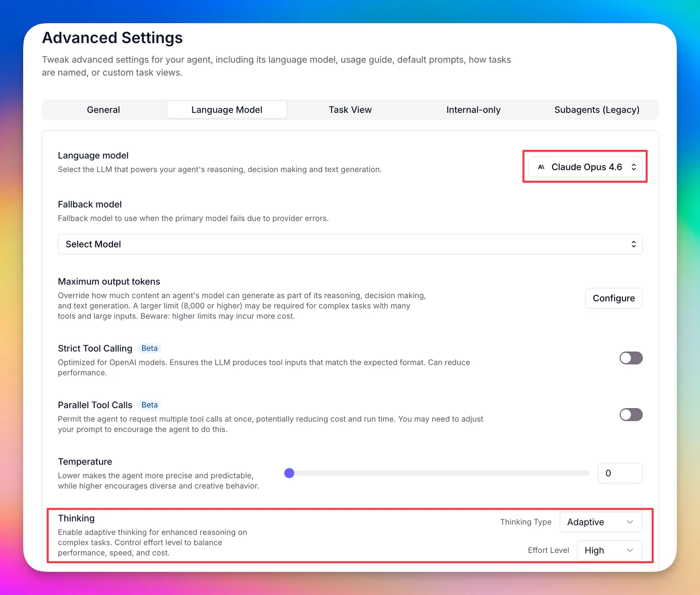Go to the Internal-only tab
700x595 pixels.
tap(473, 110)
